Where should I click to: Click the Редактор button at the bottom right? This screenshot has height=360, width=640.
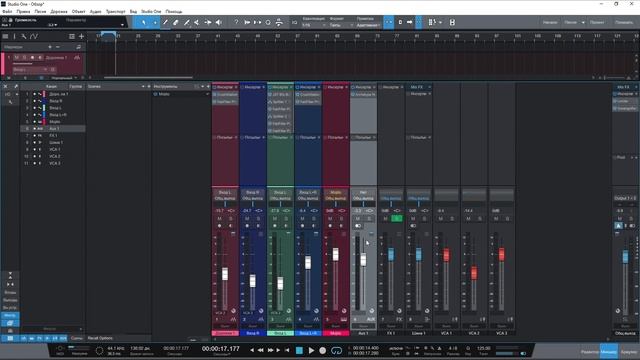coord(590,351)
